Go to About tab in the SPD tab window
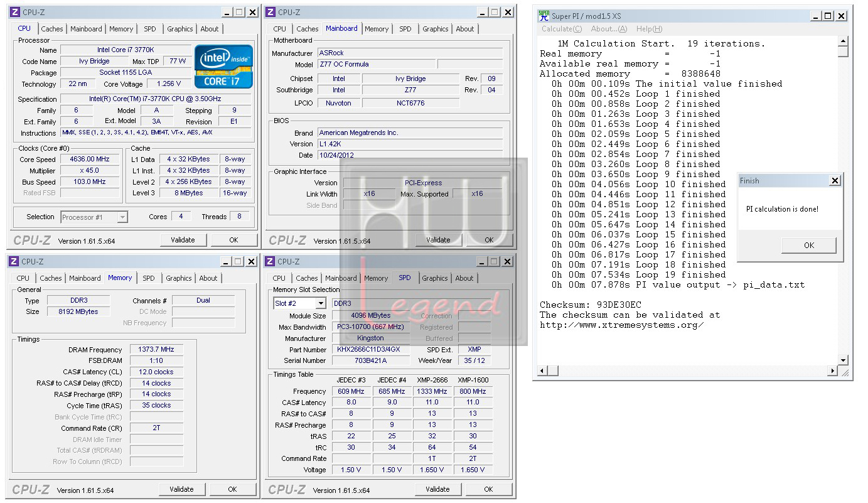Screen dimensions: 868x503 [464, 278]
